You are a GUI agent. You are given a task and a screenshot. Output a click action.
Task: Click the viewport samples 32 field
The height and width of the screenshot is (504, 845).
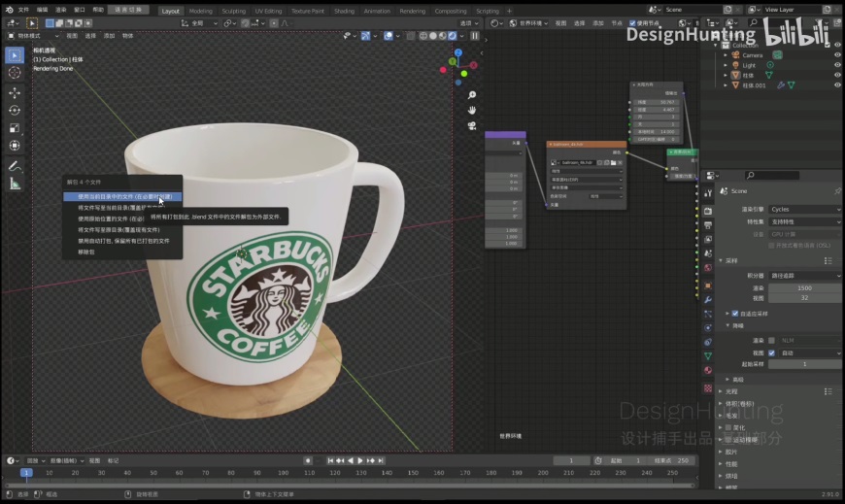coord(804,297)
